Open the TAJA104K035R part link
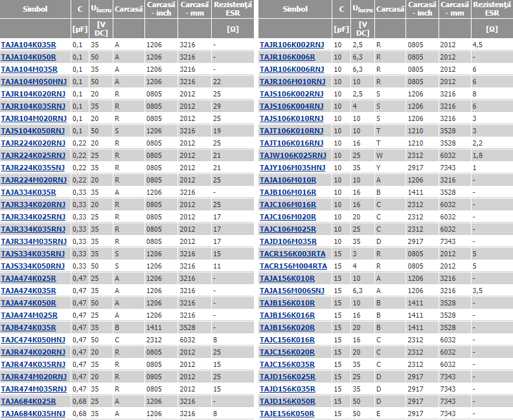This screenshot has height=420, width=513. tap(28, 45)
